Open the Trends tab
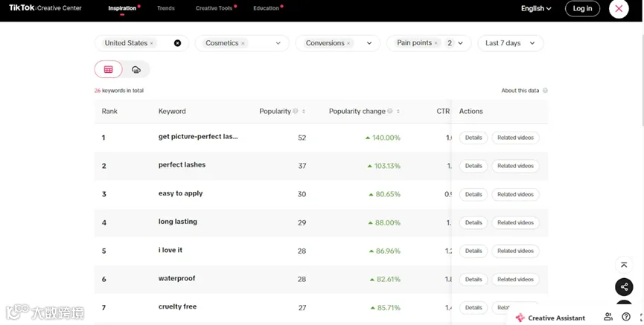This screenshot has width=644, height=325. (x=166, y=8)
